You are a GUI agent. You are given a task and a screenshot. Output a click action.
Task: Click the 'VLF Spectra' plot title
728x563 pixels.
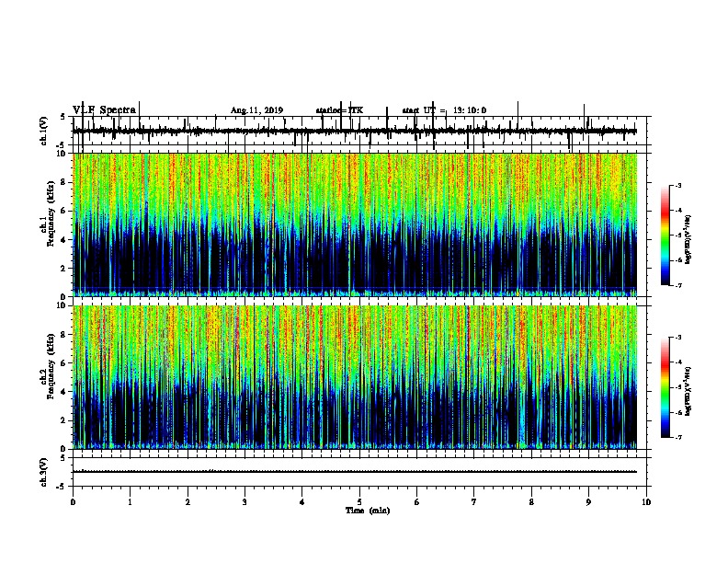point(105,110)
